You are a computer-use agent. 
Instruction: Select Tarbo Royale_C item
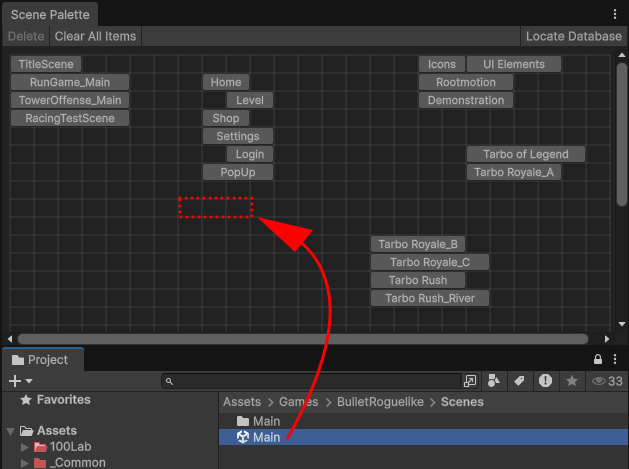pos(430,262)
